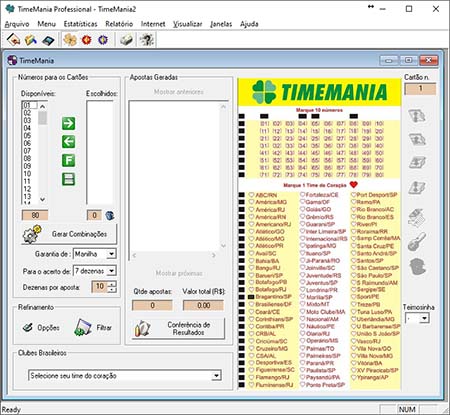Viewport: 450px width, 415px height.
Task: Click the green list icon below F
Action: click(x=68, y=179)
